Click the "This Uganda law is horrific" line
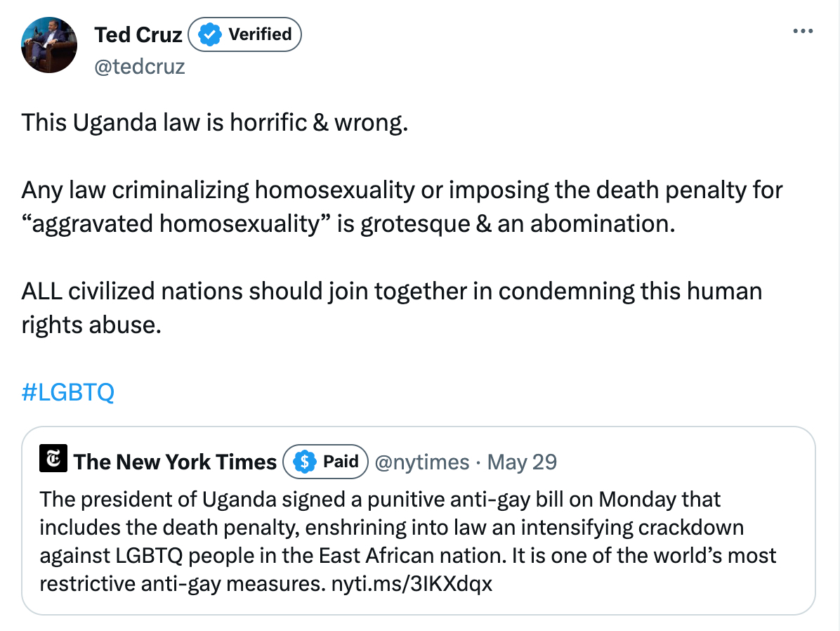The image size is (840, 631). (x=214, y=123)
